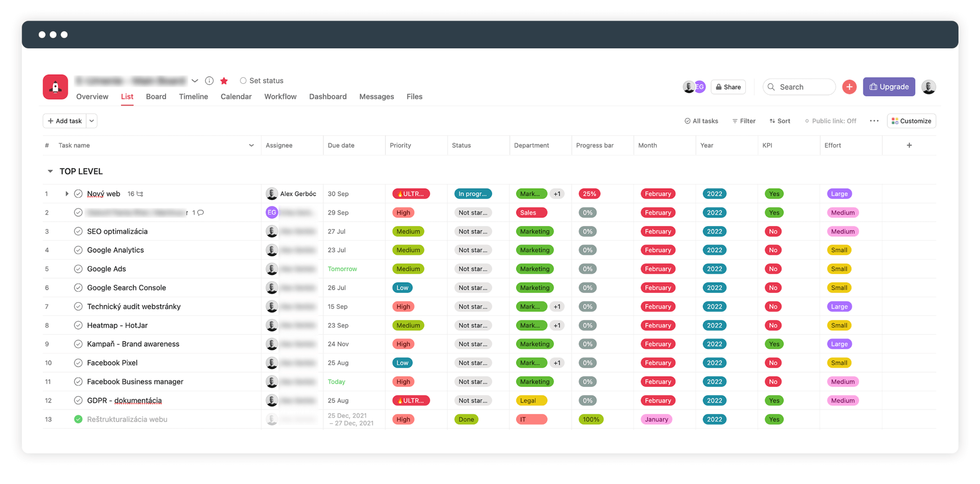Collapse the TOP LEVEL section
The image size is (980, 484).
[50, 171]
